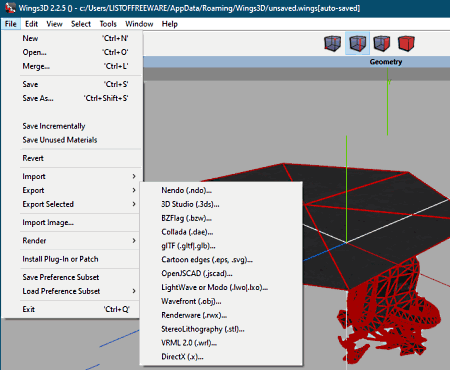Choose StereoLithography (.stl) export option

point(203,329)
